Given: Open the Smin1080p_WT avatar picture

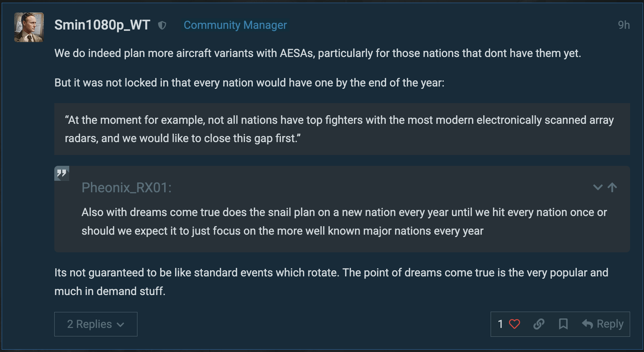Looking at the screenshot, I should (29, 27).
